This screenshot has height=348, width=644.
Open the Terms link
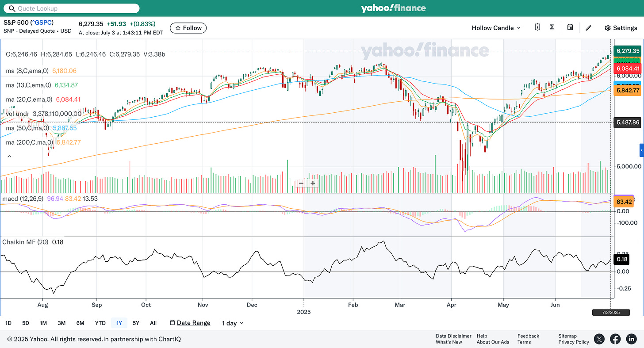[524, 342]
